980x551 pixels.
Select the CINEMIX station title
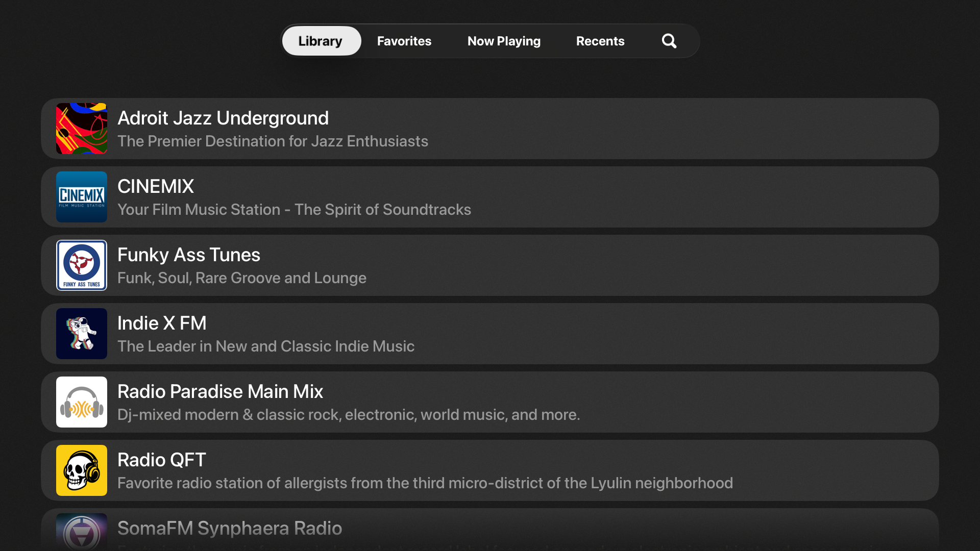[x=156, y=187]
